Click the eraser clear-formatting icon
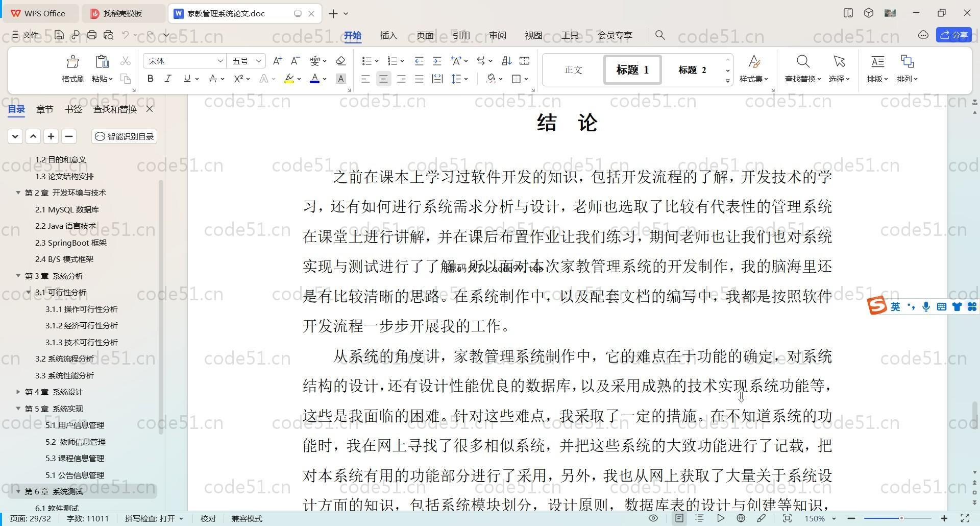Screen dimensions: 980x526 [x=340, y=61]
